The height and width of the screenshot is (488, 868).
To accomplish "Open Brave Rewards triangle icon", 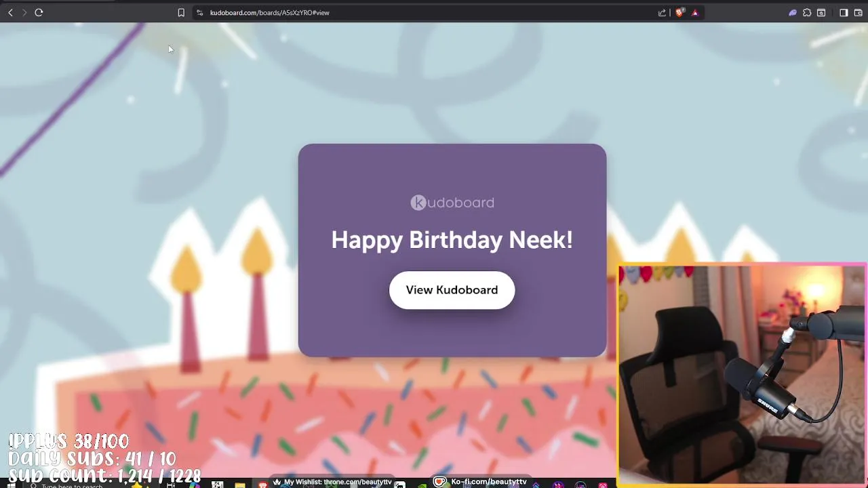I will 695,12.
